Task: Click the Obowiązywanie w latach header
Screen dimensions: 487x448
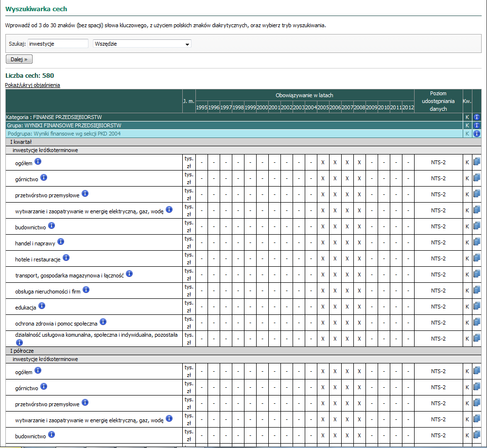Action: [304, 95]
